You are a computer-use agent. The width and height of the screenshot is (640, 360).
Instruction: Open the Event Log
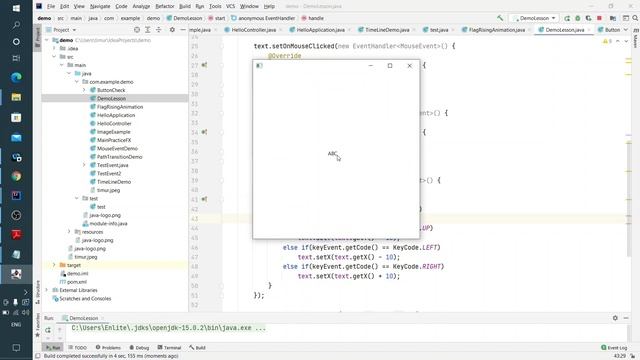[614, 347]
